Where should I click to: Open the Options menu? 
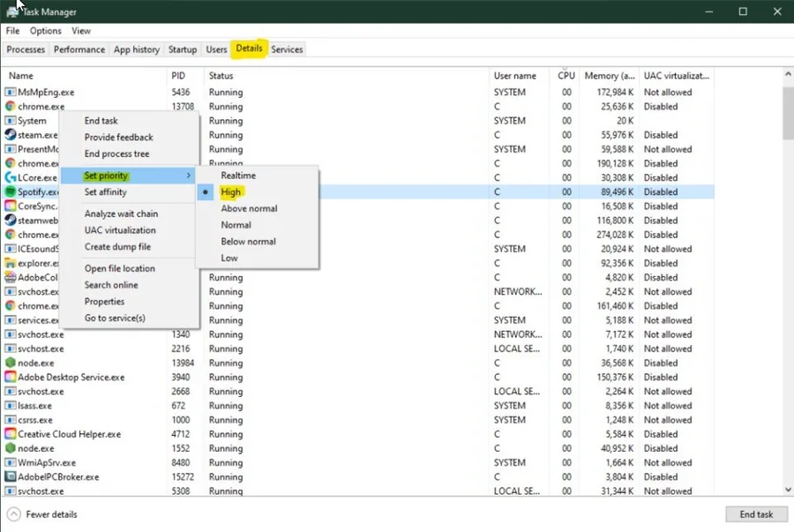click(x=46, y=31)
